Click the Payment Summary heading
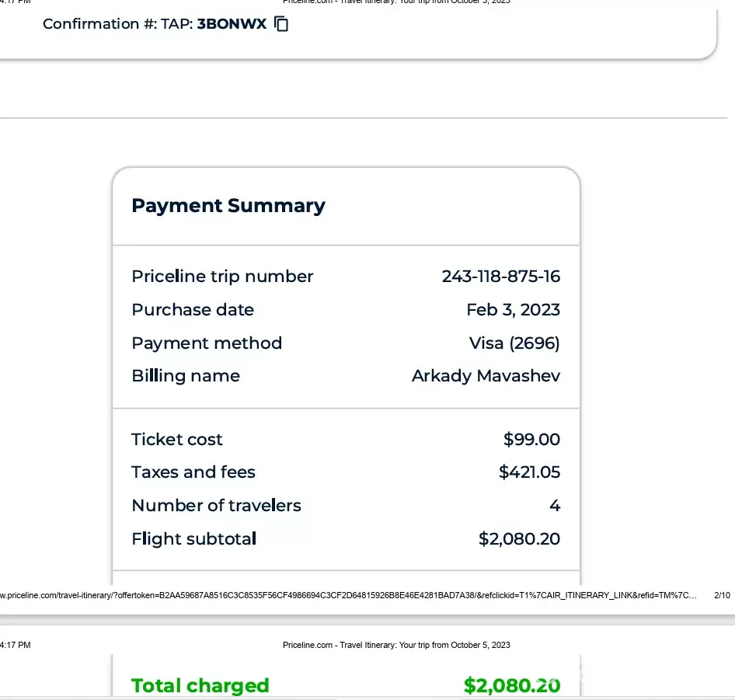This screenshot has width=735, height=700. click(x=228, y=206)
